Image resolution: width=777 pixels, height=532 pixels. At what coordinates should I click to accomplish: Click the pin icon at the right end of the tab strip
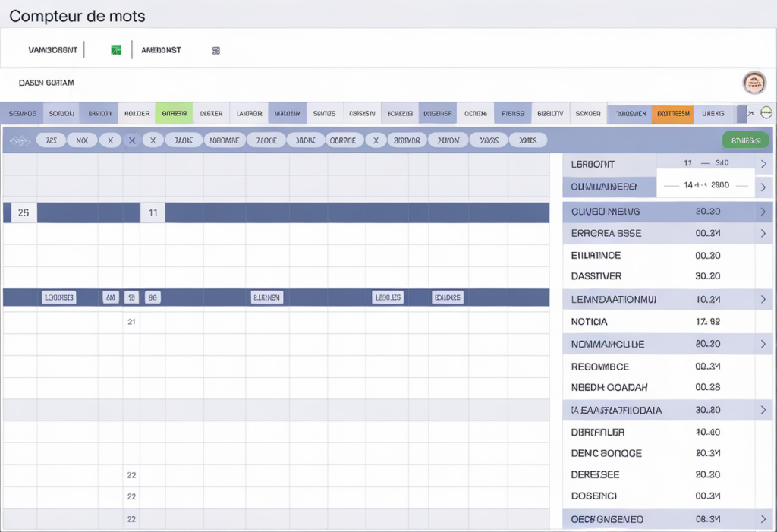[750, 112]
